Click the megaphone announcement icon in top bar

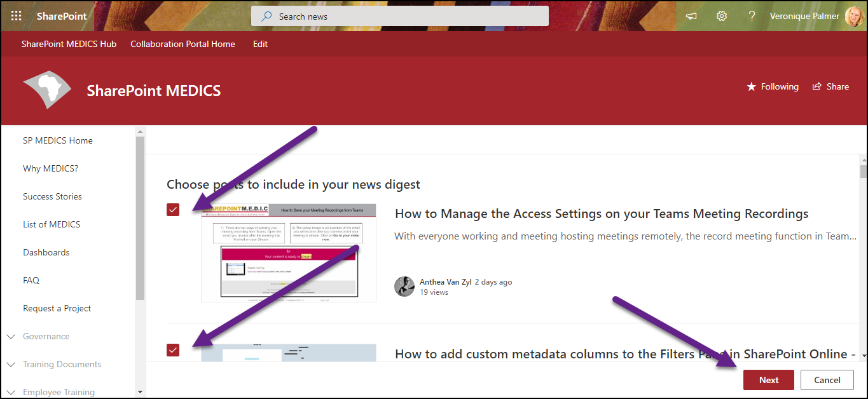pyautogui.click(x=691, y=15)
